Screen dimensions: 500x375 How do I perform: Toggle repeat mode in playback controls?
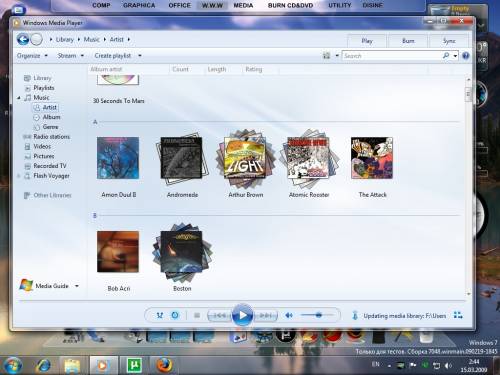pos(175,315)
